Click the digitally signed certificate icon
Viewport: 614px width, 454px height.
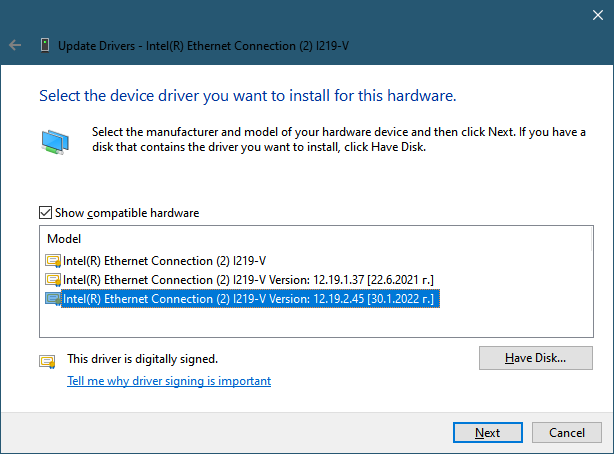(x=47, y=361)
